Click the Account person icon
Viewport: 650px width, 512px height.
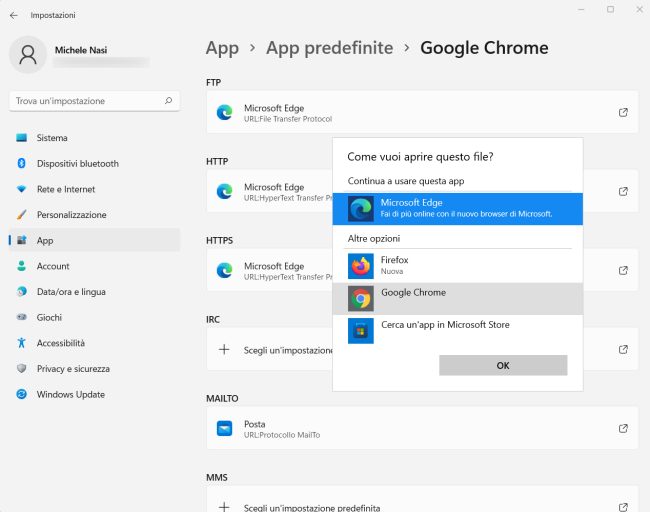(x=22, y=266)
